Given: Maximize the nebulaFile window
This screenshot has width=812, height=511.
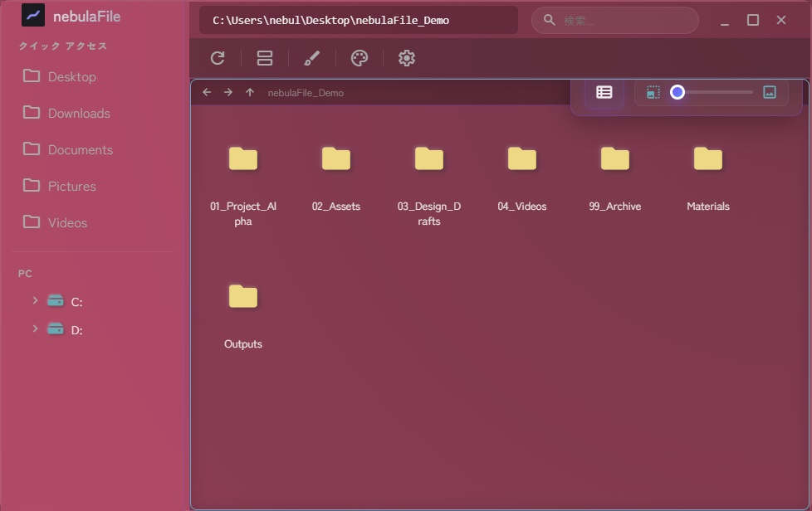Looking at the screenshot, I should point(753,20).
